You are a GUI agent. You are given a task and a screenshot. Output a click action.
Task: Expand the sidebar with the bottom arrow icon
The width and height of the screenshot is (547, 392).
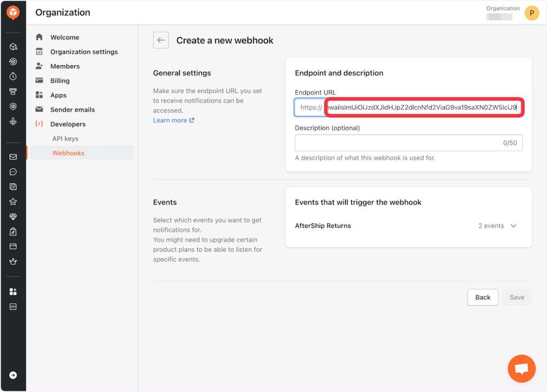(x=13, y=375)
